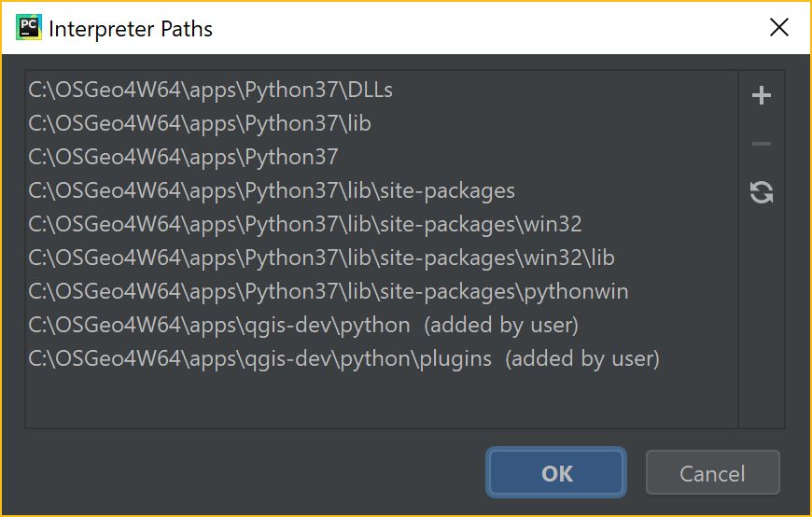
Task: Select the Python37\DLLs path entry
Action: click(x=381, y=91)
